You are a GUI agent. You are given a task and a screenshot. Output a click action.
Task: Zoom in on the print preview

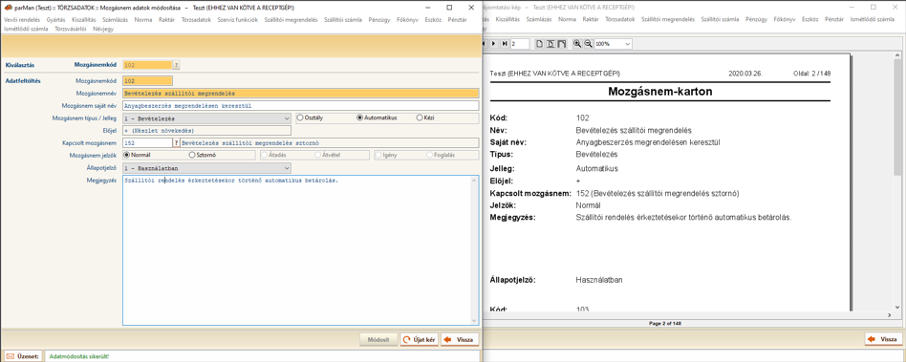pyautogui.click(x=577, y=44)
